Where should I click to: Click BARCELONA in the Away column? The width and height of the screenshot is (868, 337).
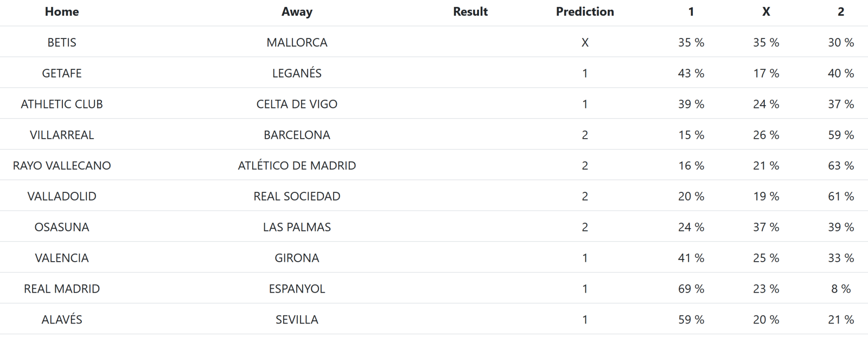tap(297, 135)
